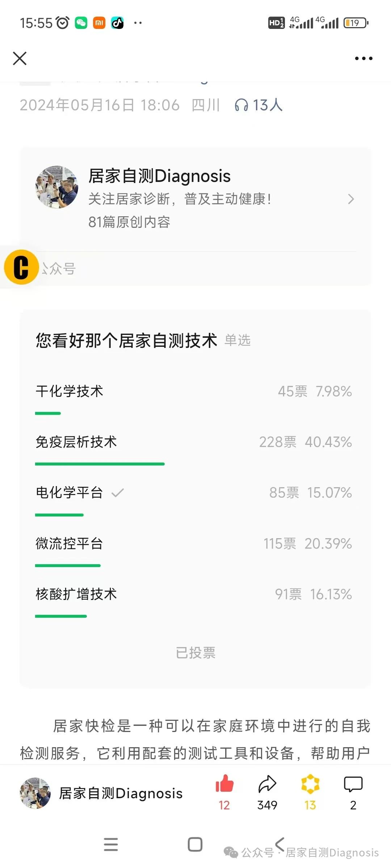This screenshot has height=868, width=391.
Task: Tap the headphone listen icon
Action: click(241, 105)
